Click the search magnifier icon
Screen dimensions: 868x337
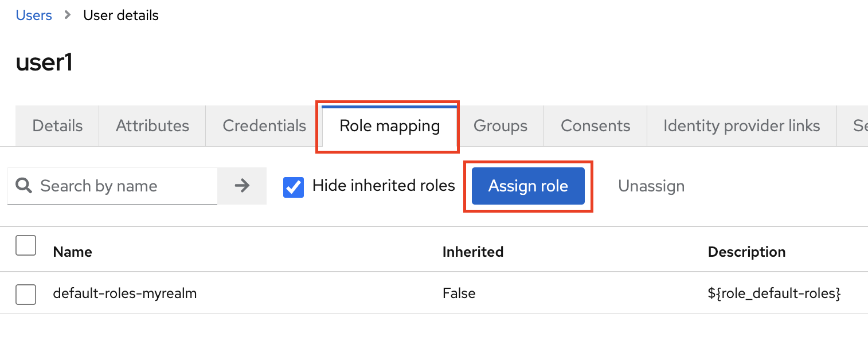tap(24, 186)
